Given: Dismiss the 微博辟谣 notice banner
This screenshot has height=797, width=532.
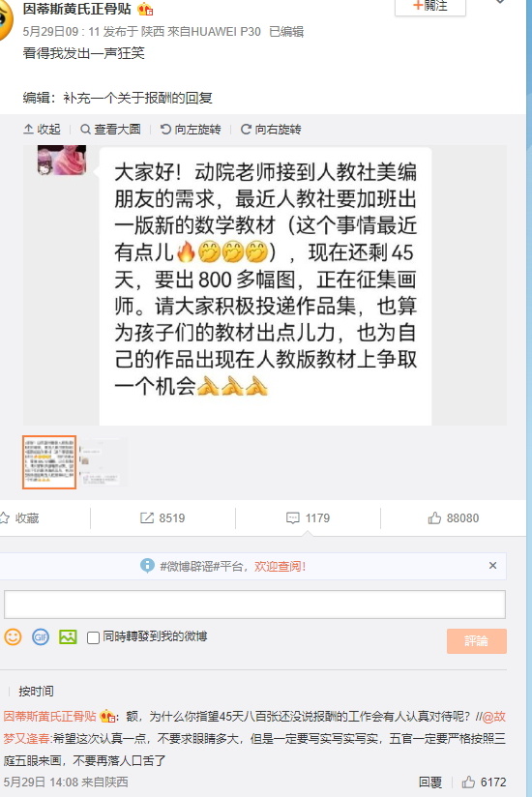Looking at the screenshot, I should (492, 566).
